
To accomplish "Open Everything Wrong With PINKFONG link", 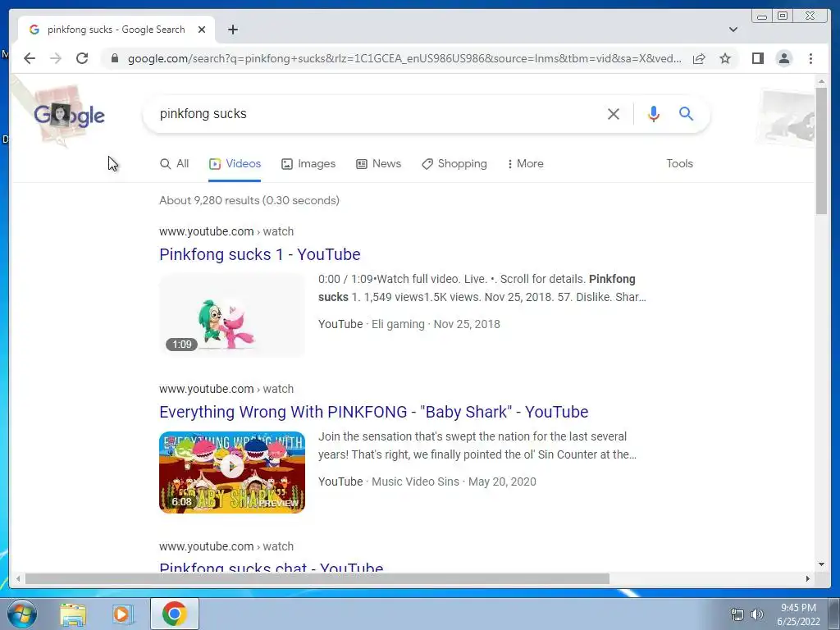I will [x=373, y=412].
